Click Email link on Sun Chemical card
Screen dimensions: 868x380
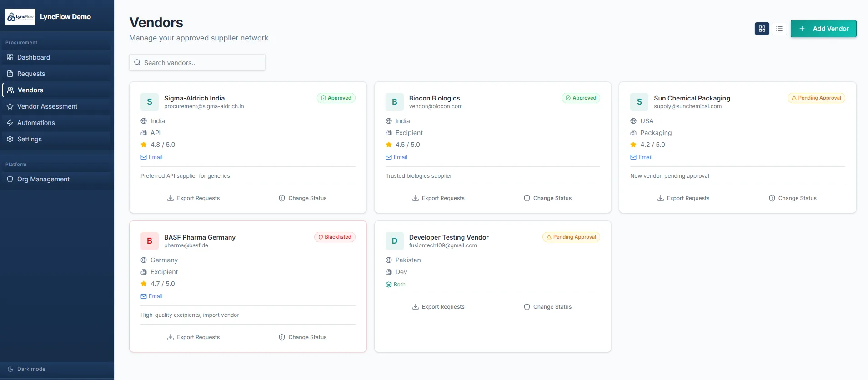coord(641,157)
